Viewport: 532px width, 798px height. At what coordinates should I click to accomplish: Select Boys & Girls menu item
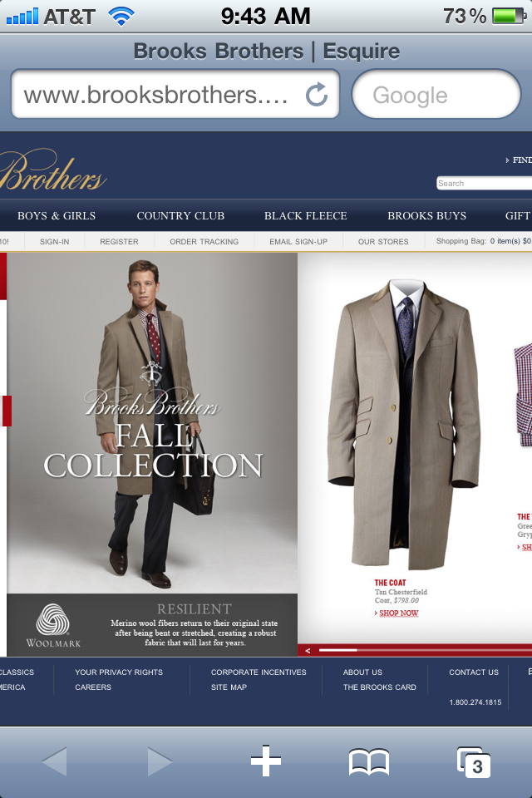57,216
